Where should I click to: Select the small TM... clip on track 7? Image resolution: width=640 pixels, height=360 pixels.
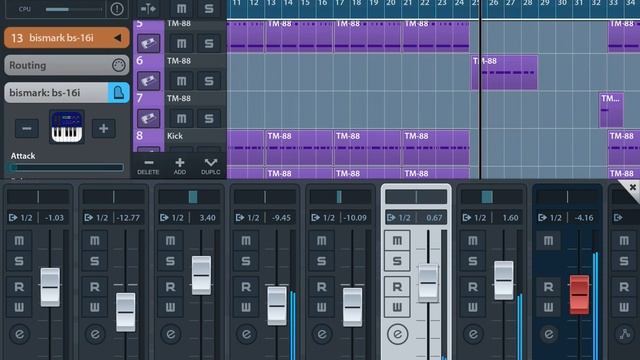611,110
